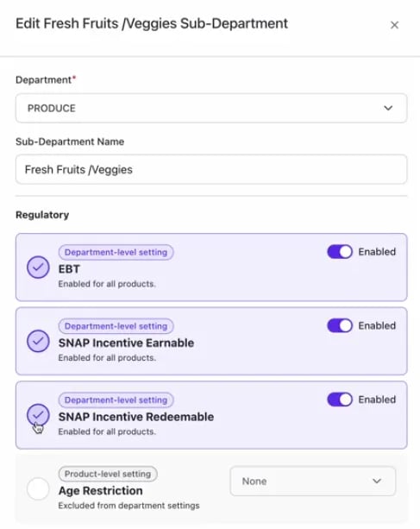The height and width of the screenshot is (529, 420).
Task: Turn off the SNAP Incentive Redeemable switch
Action: (x=340, y=400)
